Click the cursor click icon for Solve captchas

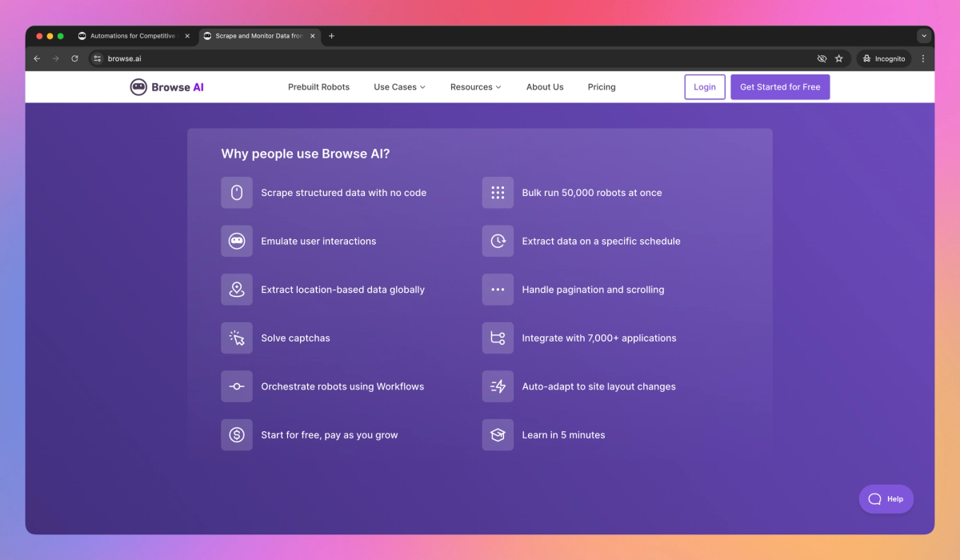point(237,338)
